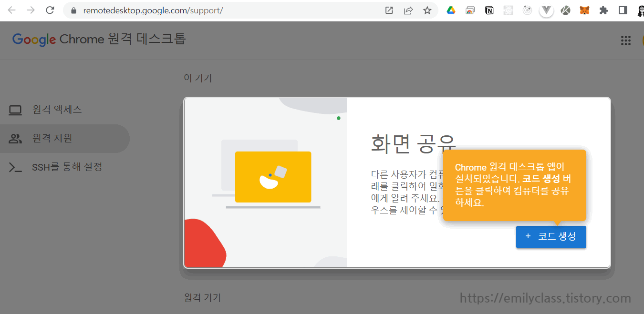Click the yellow screen-share illustration
The height and width of the screenshot is (314, 644).
pyautogui.click(x=273, y=177)
